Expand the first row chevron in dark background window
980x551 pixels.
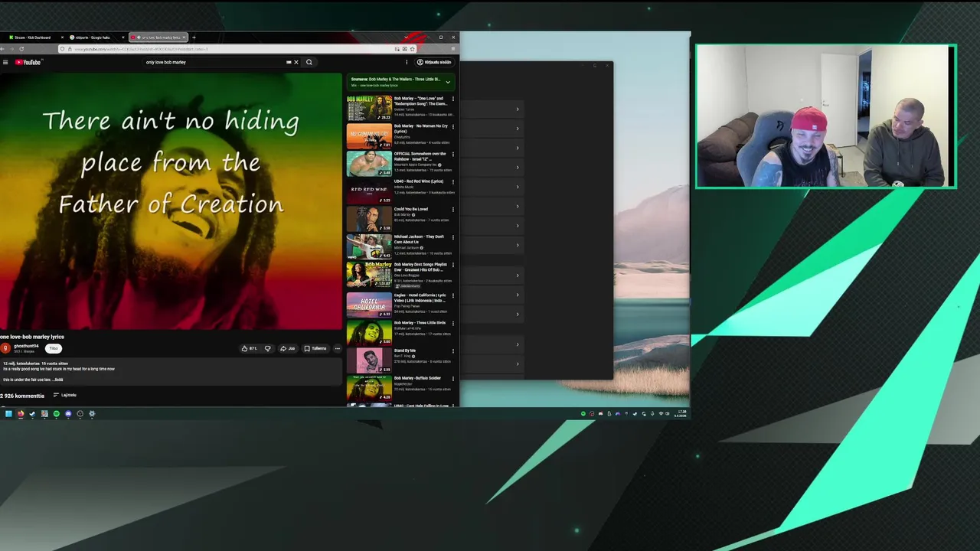pyautogui.click(x=518, y=109)
